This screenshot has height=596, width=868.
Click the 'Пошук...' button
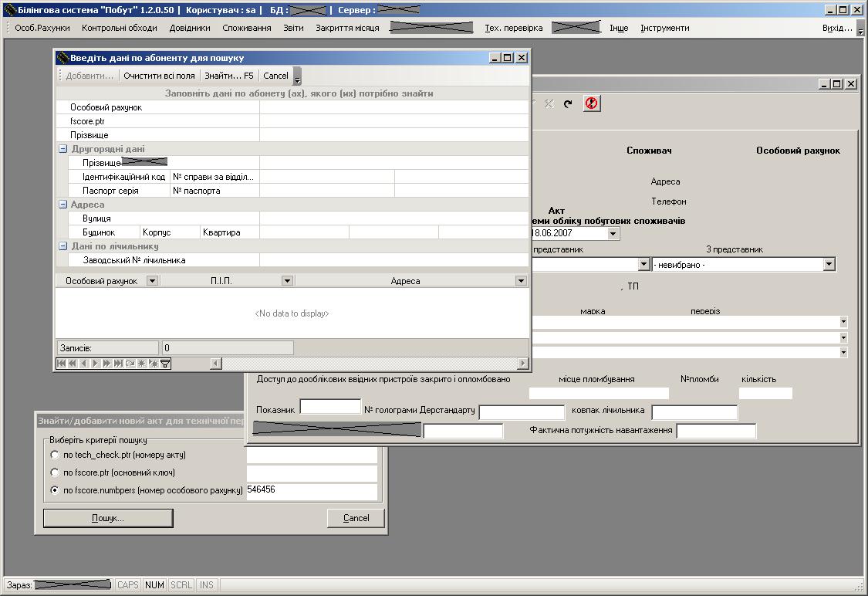click(108, 518)
